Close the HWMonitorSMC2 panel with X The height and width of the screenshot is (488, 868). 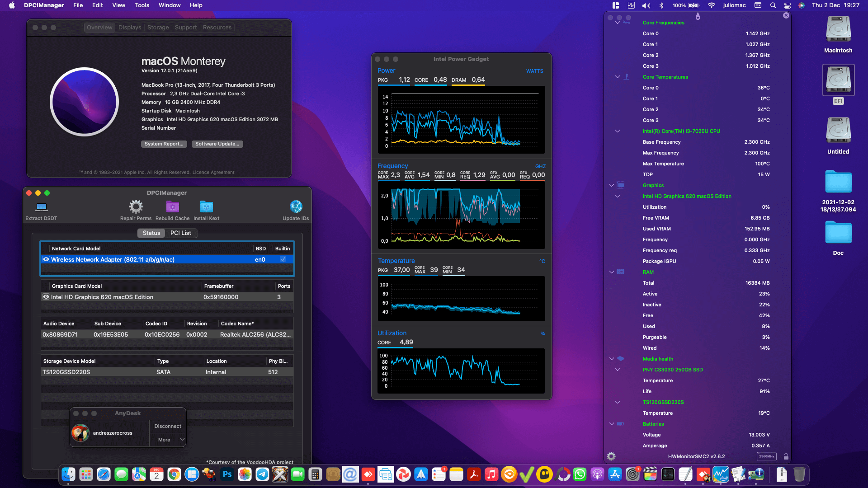pos(786,15)
